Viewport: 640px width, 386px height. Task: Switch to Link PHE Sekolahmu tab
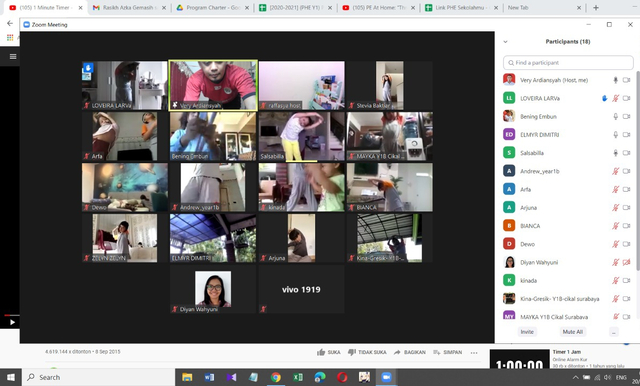point(461,8)
